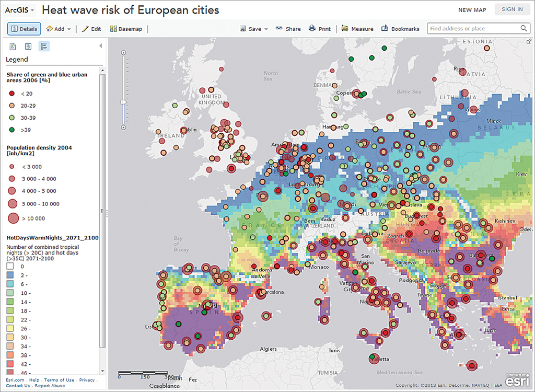Open the ArcGIS dropdown menu
535x392 pixels.
click(19, 10)
